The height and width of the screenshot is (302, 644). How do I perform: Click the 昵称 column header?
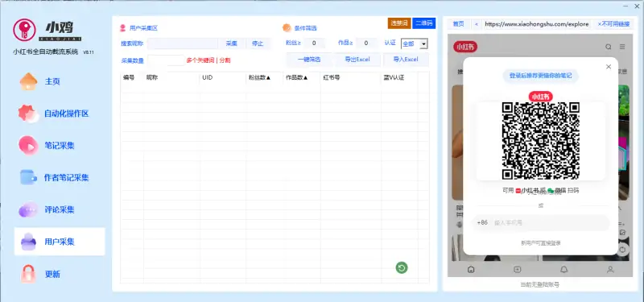click(152, 77)
